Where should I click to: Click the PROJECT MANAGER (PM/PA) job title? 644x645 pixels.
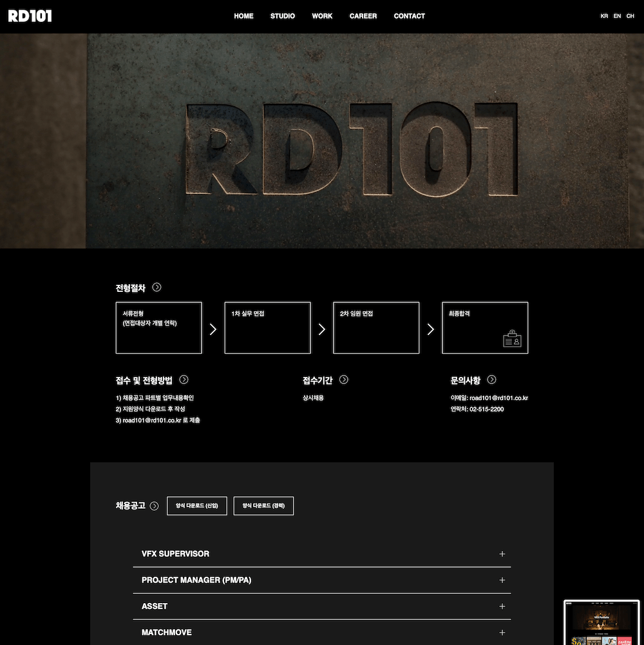[x=196, y=580]
